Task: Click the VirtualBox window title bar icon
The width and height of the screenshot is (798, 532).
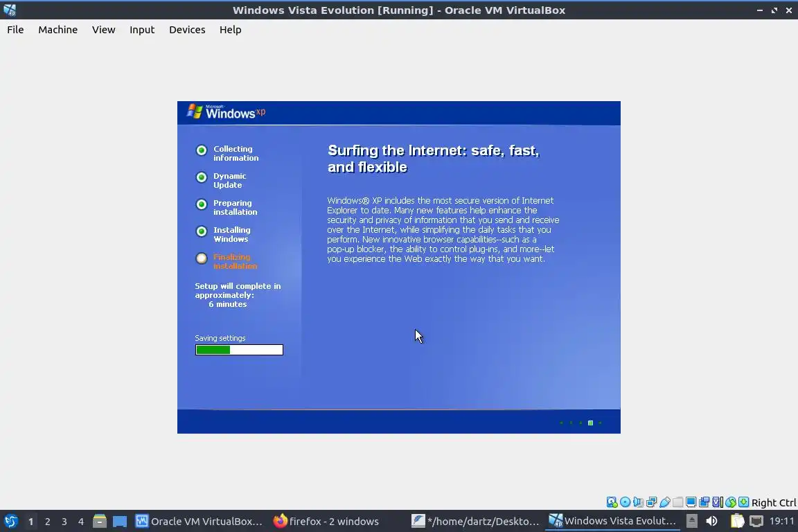Action: click(10, 10)
